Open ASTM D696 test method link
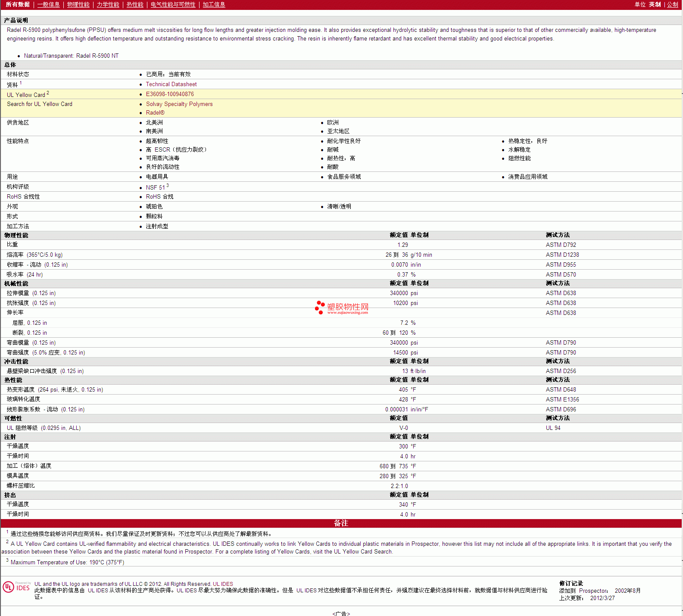The image size is (683, 616). click(561, 410)
